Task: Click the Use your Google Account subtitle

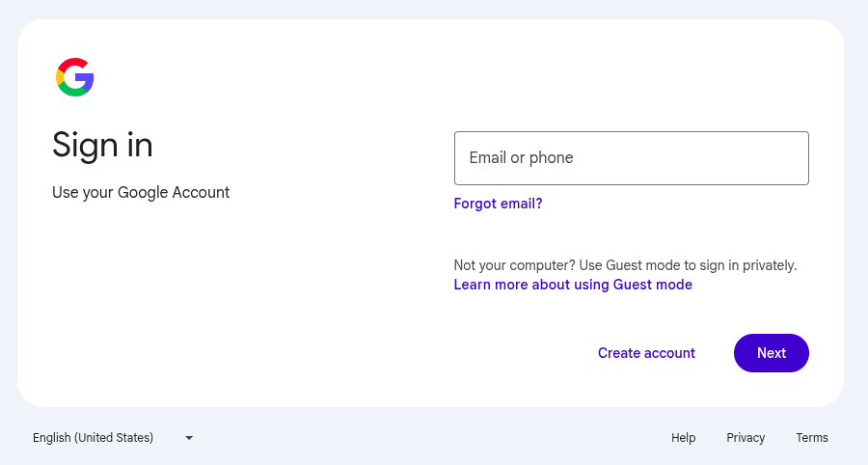Action: [x=141, y=193]
